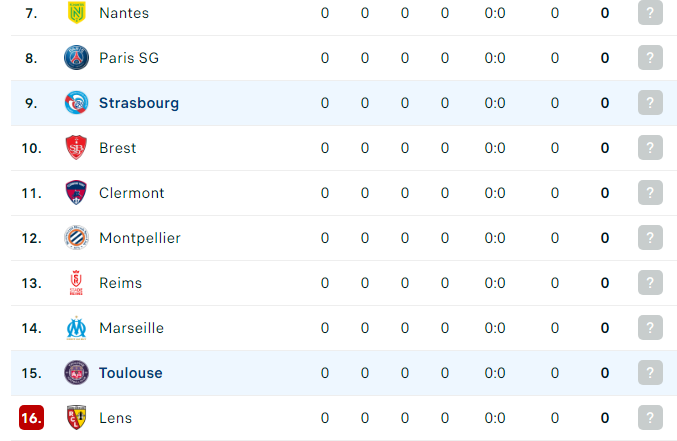The width and height of the screenshot is (677, 441).
Task: Click the Montpellier team badge
Action: (x=76, y=238)
